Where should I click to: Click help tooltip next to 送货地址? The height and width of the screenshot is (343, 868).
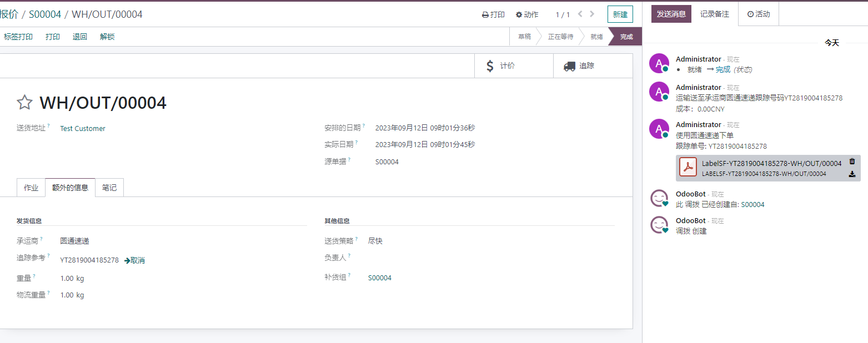point(48,126)
